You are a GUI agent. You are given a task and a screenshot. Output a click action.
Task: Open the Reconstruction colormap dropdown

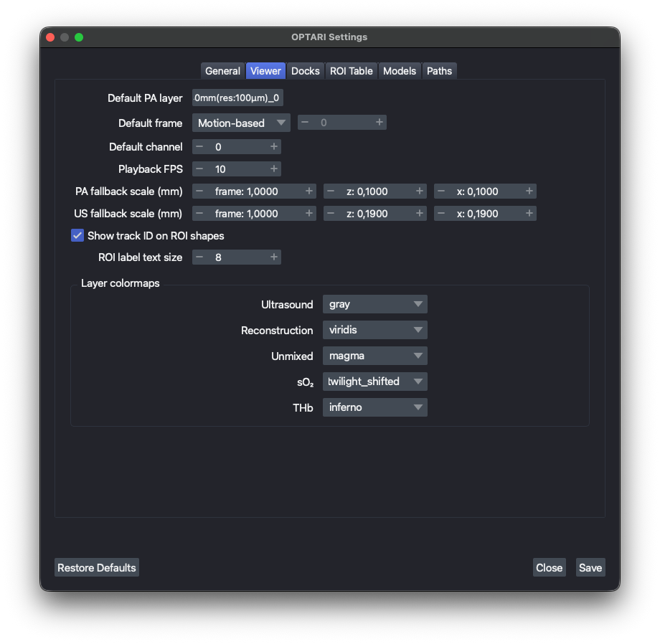(375, 330)
